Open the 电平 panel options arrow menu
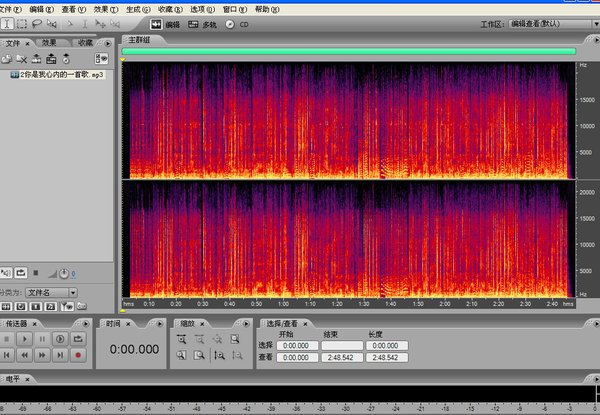The width and height of the screenshot is (600, 415). click(596, 379)
